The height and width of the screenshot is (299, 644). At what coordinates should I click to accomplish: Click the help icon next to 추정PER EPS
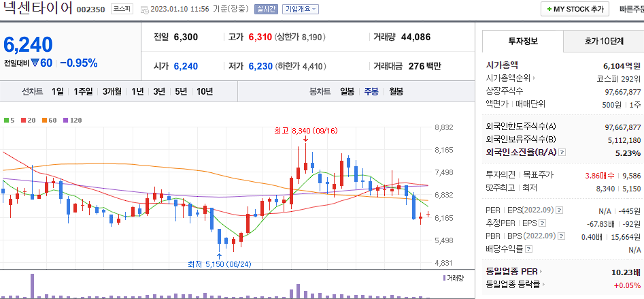[x=543, y=223]
